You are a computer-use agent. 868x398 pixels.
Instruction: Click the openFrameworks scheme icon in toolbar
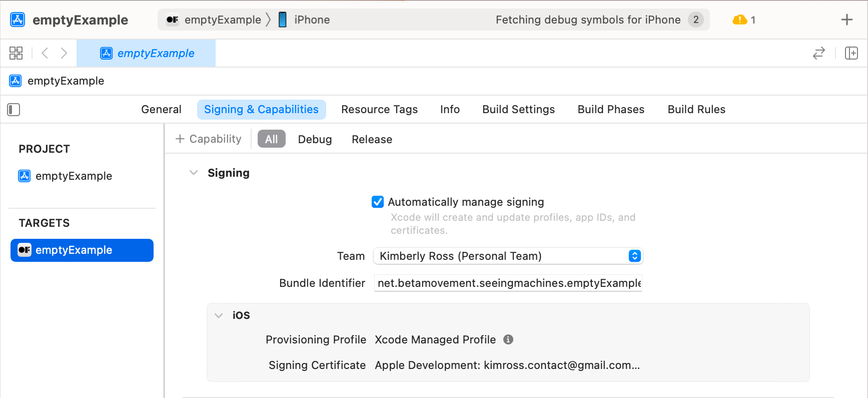point(173,20)
